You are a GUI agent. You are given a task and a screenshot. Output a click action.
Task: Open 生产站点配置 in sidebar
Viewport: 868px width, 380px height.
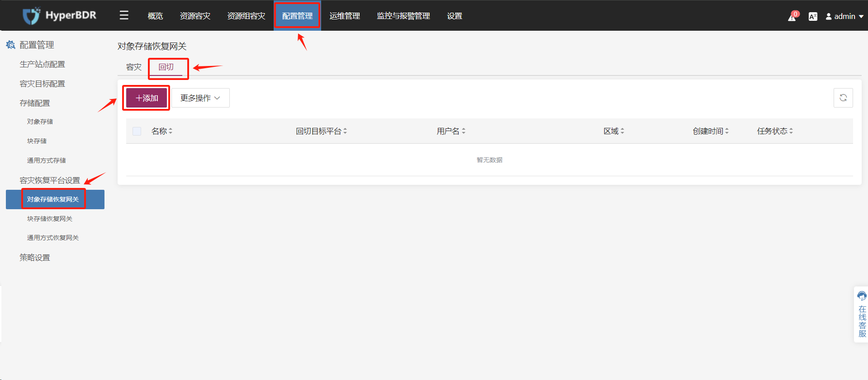pyautogui.click(x=42, y=64)
